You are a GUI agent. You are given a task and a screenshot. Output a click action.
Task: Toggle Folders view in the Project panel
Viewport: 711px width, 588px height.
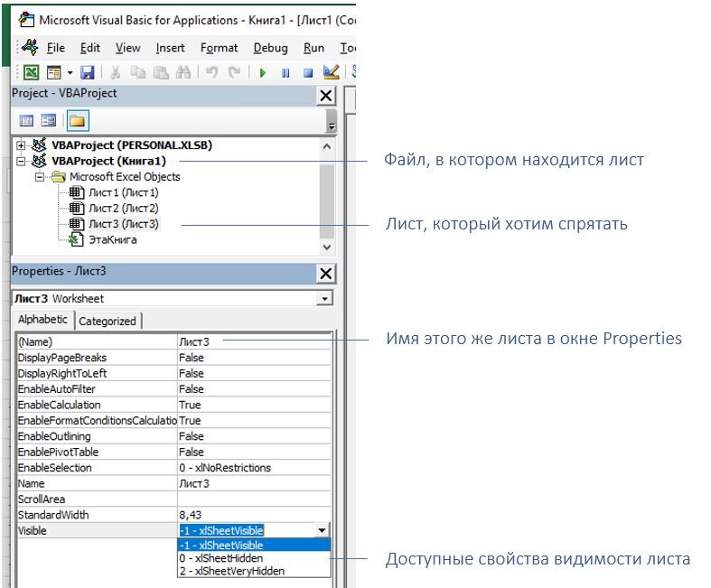click(x=78, y=121)
